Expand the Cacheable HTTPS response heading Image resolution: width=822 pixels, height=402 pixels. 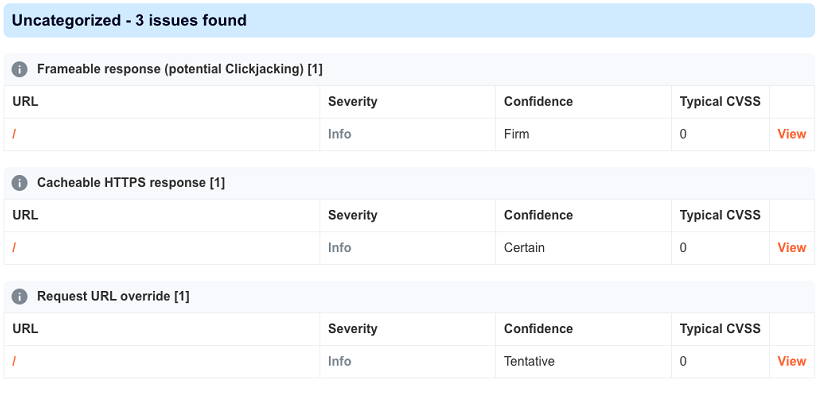[x=131, y=183]
